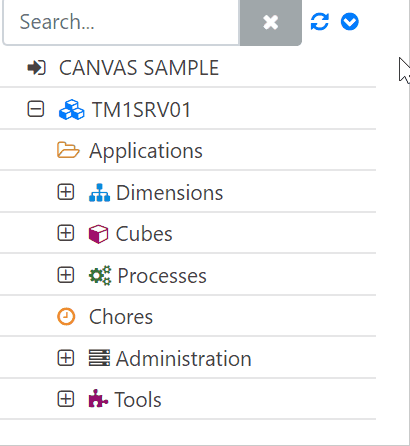The height and width of the screenshot is (446, 410).
Task: Clear the search box with X button
Action: click(x=270, y=22)
